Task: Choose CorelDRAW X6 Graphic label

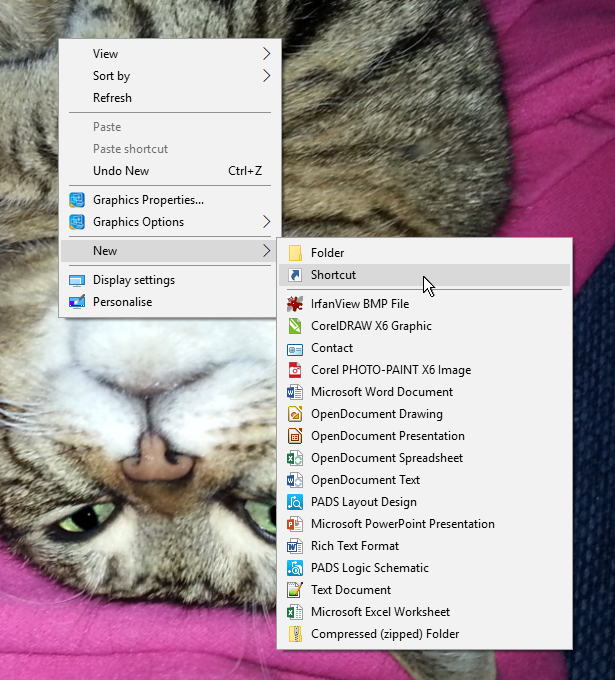Action: (x=371, y=326)
